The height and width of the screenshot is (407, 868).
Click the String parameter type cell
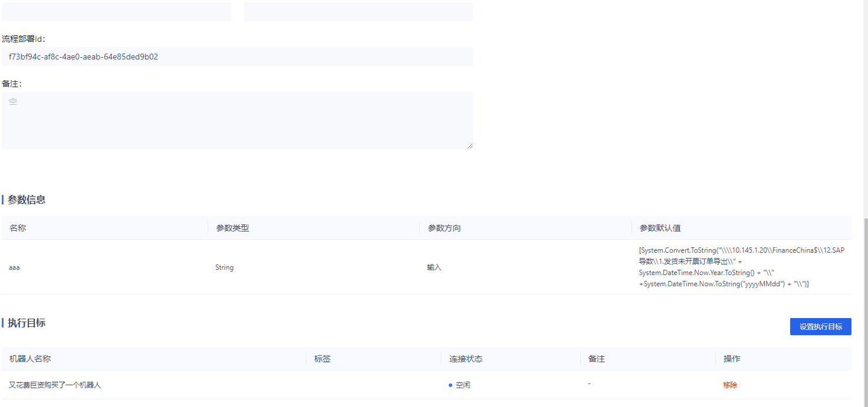(224, 267)
